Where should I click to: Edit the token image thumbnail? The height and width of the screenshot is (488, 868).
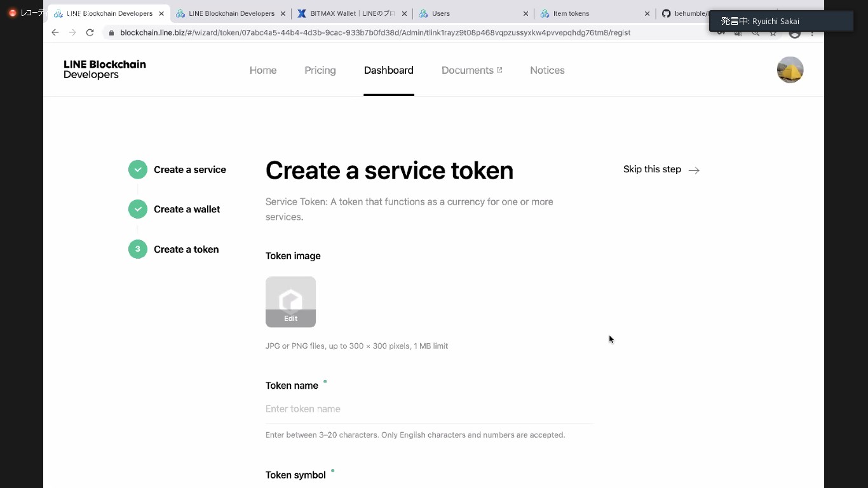[x=290, y=301]
